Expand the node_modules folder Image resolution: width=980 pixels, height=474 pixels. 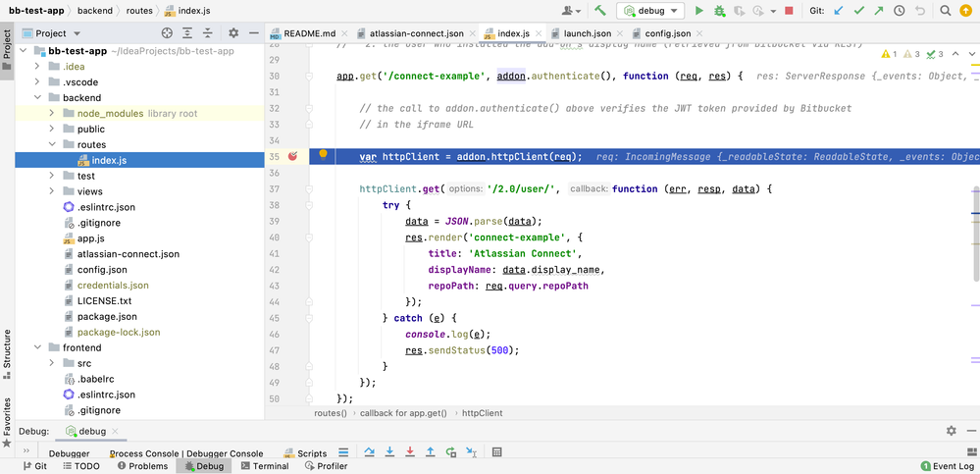pos(52,114)
